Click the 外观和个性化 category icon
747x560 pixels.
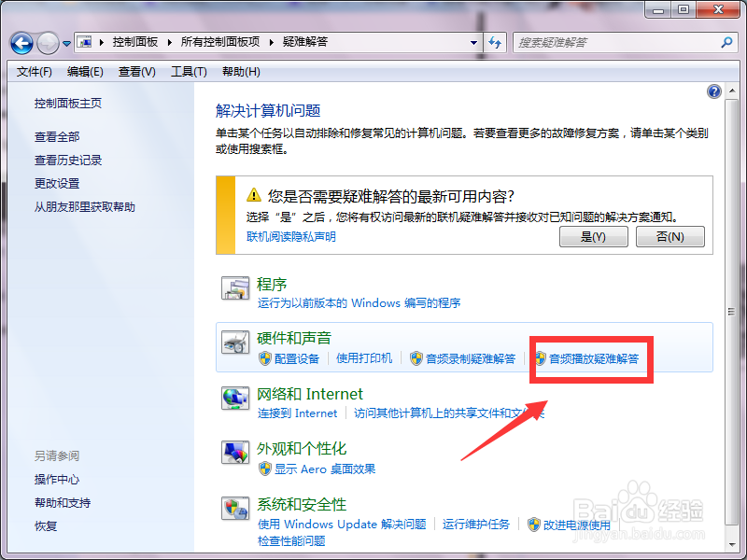coord(235,453)
